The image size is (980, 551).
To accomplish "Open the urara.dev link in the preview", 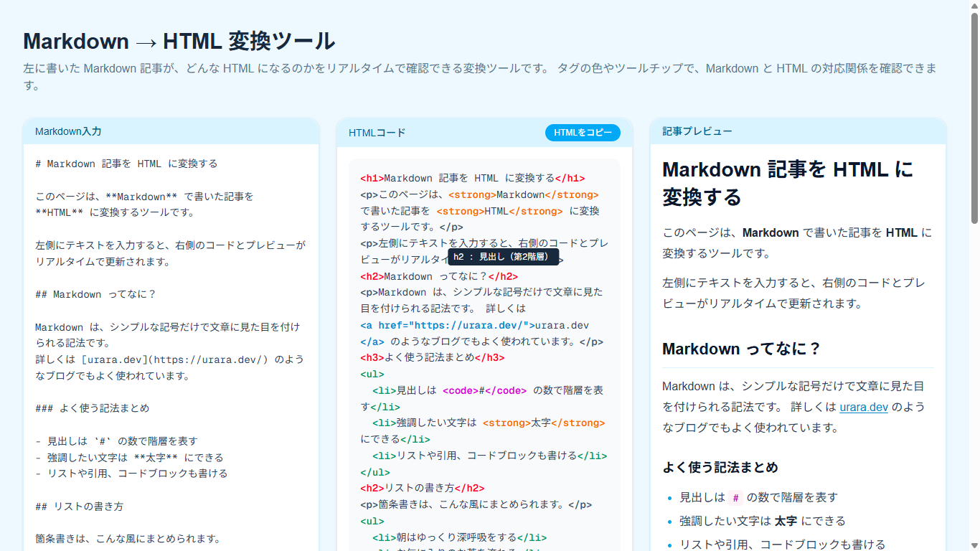I will pos(864,407).
